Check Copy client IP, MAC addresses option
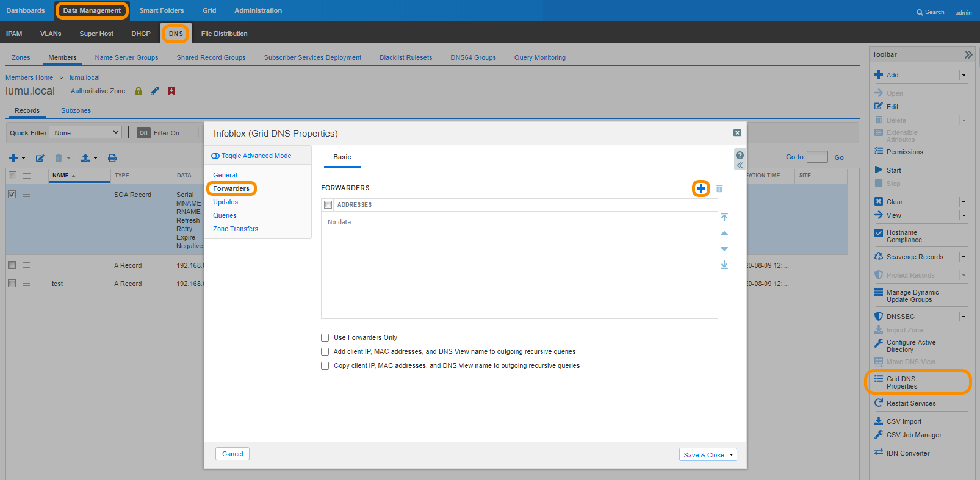 coord(325,365)
